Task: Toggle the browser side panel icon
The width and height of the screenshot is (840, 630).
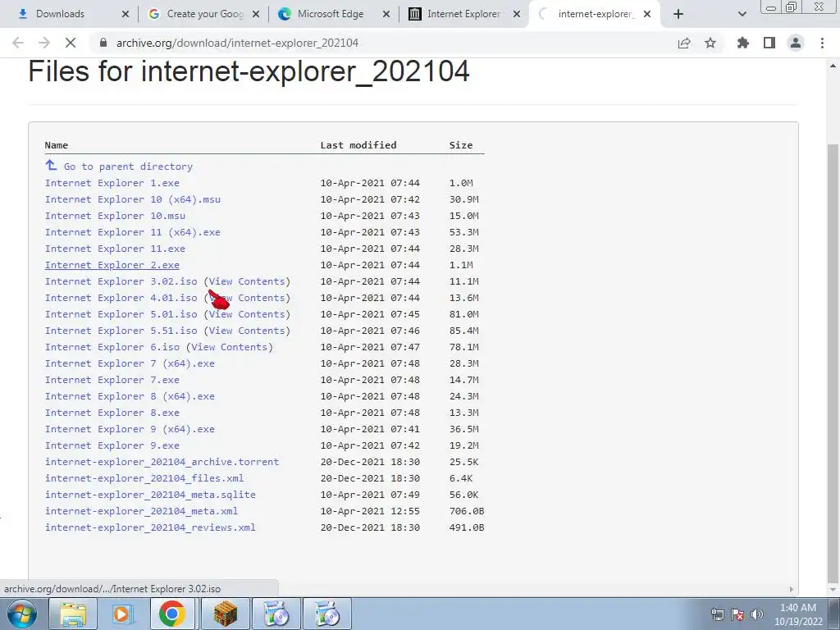Action: 769,43
